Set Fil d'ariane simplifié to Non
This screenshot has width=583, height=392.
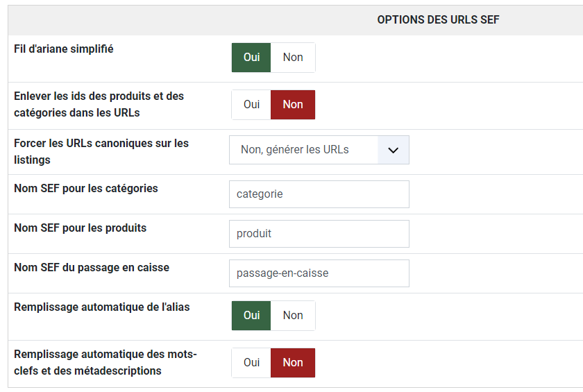tap(293, 58)
